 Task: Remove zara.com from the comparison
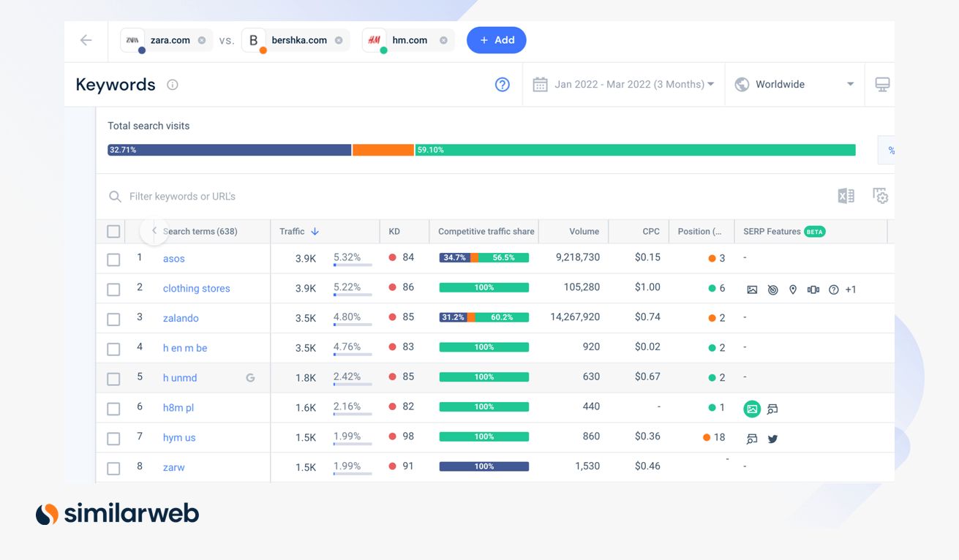pyautogui.click(x=202, y=40)
